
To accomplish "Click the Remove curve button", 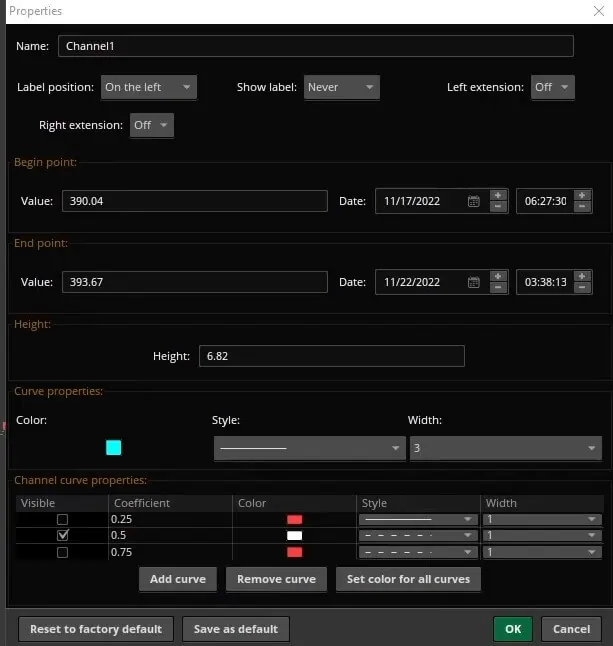I will (x=276, y=579).
